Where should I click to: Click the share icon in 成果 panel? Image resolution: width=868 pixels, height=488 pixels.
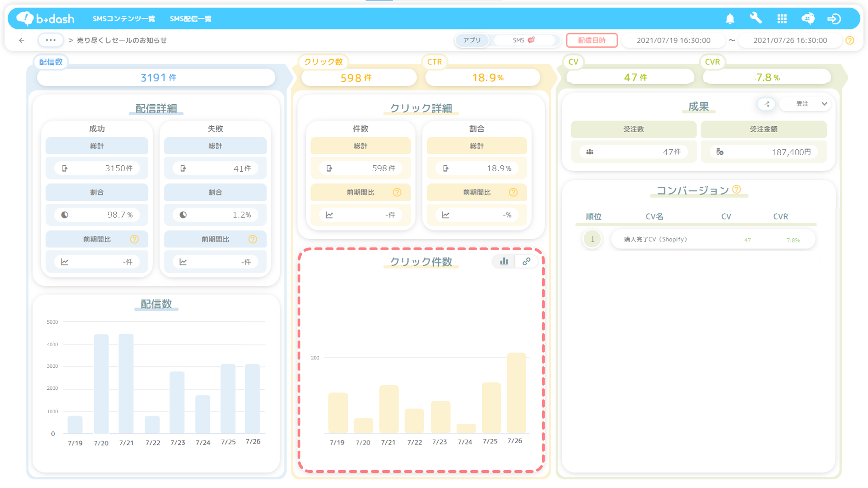pyautogui.click(x=767, y=104)
